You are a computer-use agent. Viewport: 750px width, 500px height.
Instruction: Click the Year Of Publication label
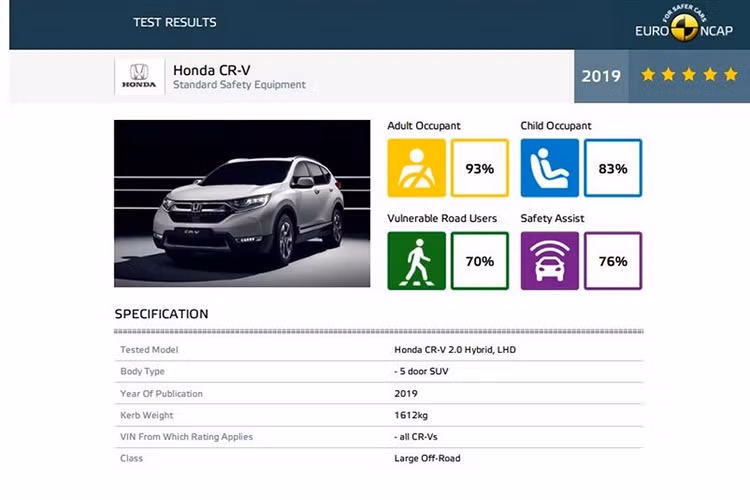pyautogui.click(x=162, y=394)
